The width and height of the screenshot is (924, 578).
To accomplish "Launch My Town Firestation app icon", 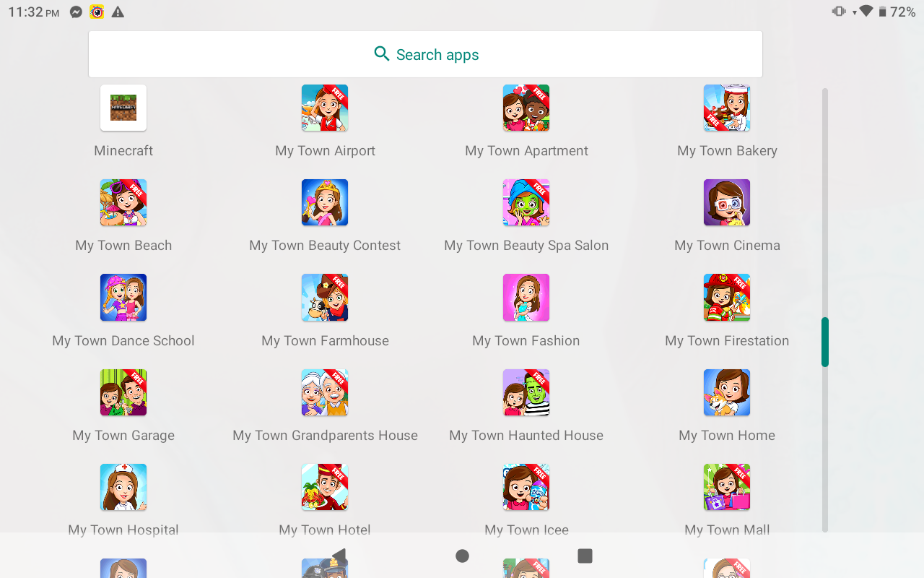I will click(727, 297).
